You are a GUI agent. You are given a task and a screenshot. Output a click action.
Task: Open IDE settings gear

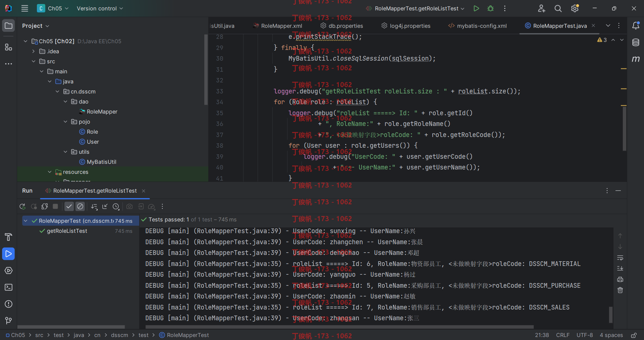[x=575, y=8]
